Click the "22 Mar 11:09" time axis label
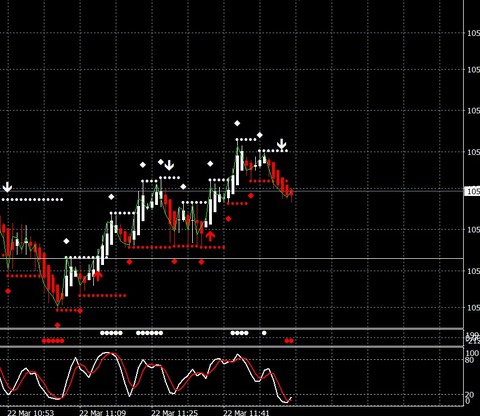This screenshot has width=480, height=416. coord(102,413)
